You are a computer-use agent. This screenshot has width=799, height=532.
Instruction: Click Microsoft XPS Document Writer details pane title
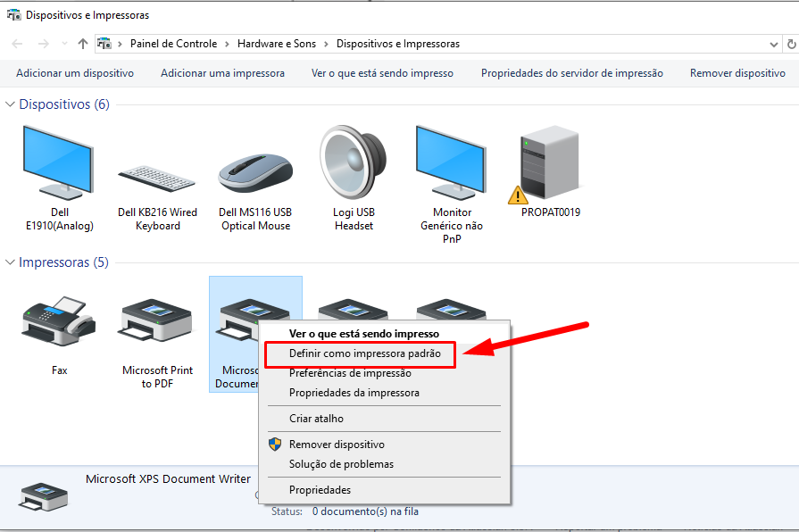(168, 479)
